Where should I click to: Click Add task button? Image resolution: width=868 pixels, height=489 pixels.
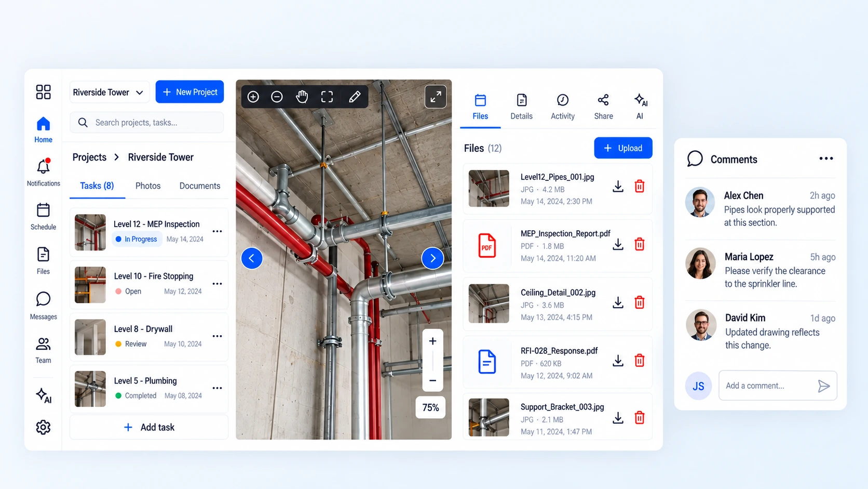pos(149,427)
